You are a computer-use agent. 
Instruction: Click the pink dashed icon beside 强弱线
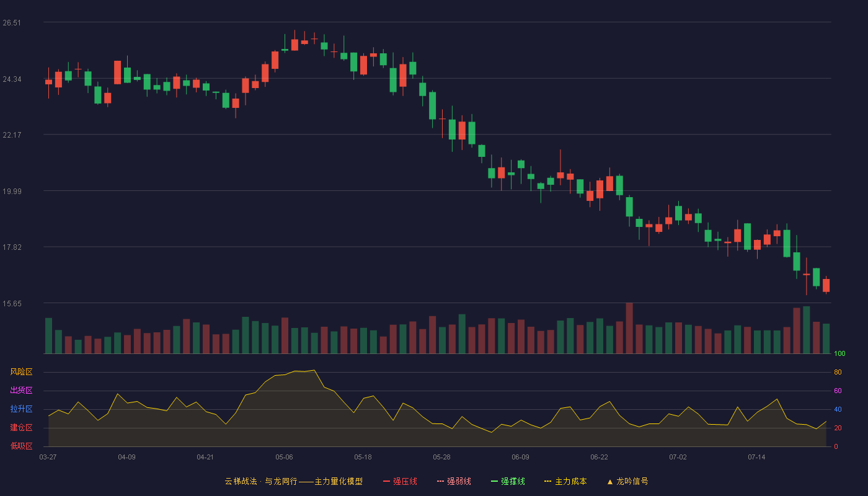coord(441,481)
